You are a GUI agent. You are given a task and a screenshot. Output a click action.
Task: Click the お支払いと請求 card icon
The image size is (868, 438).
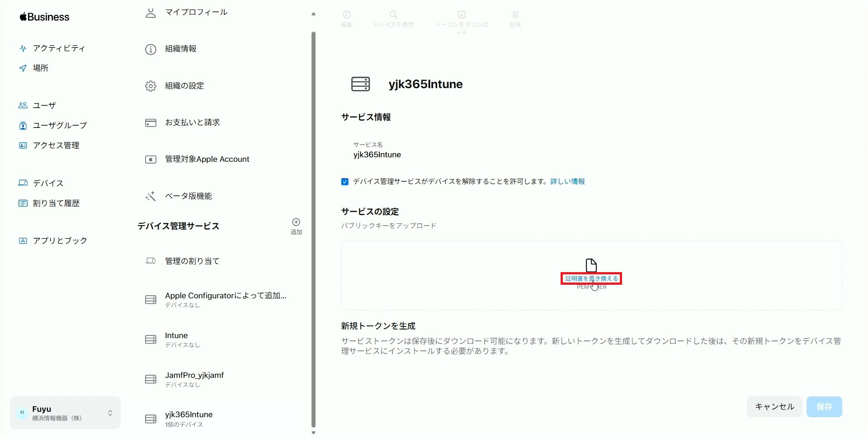tap(151, 123)
